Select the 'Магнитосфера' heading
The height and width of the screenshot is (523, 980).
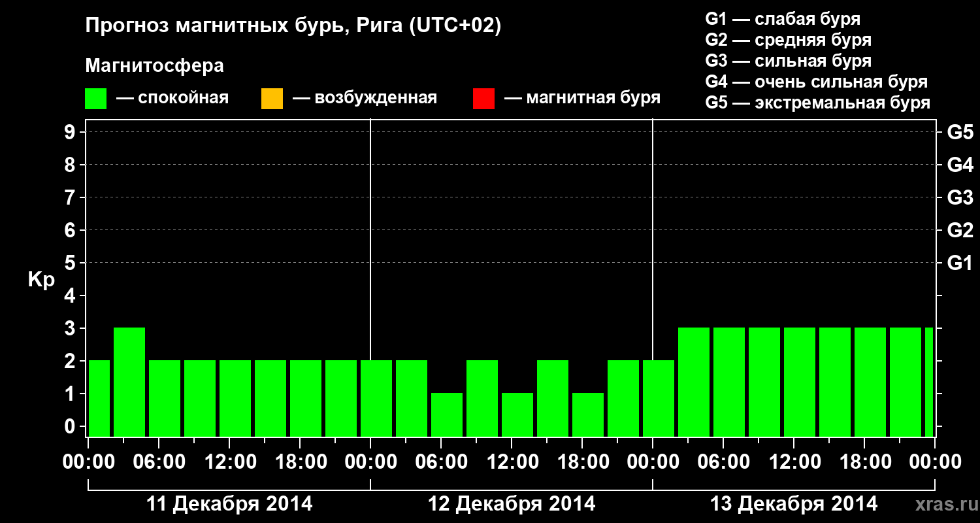(x=155, y=66)
